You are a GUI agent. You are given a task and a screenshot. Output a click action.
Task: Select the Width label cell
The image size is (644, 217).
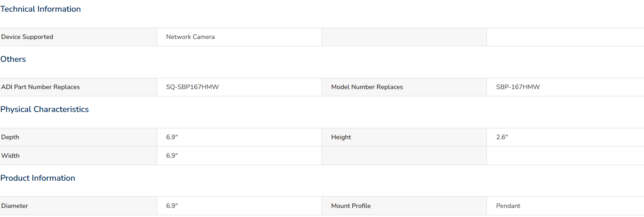[x=78, y=156]
